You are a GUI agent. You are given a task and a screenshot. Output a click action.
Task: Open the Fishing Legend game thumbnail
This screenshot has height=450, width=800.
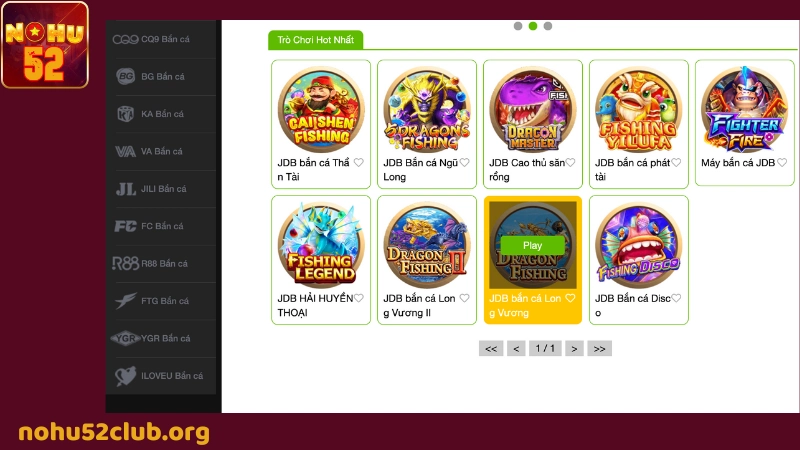321,245
